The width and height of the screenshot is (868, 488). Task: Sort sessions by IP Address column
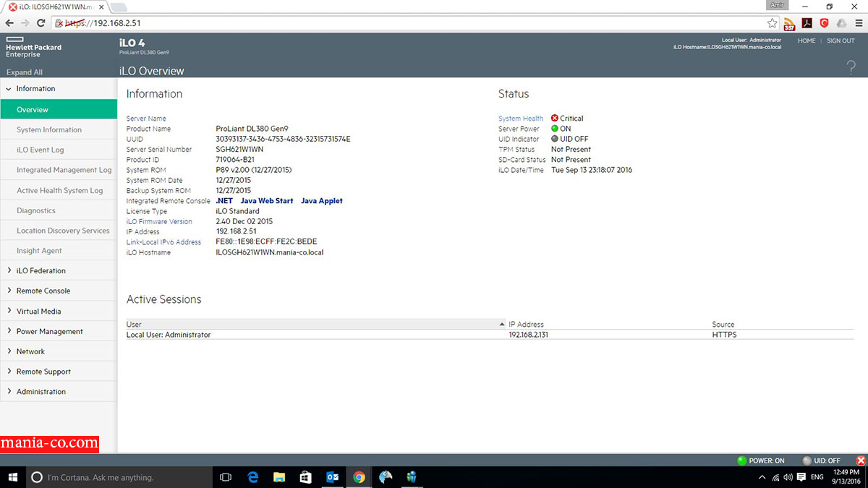[610, 325]
